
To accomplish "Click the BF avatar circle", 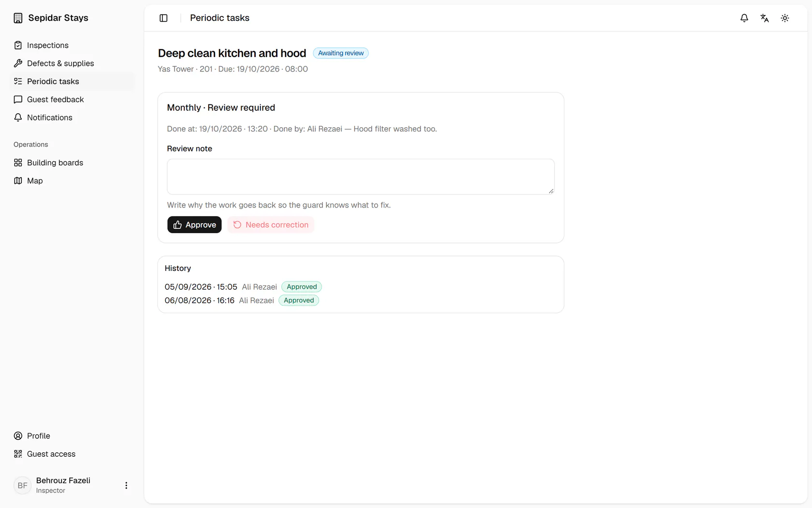I will point(22,485).
